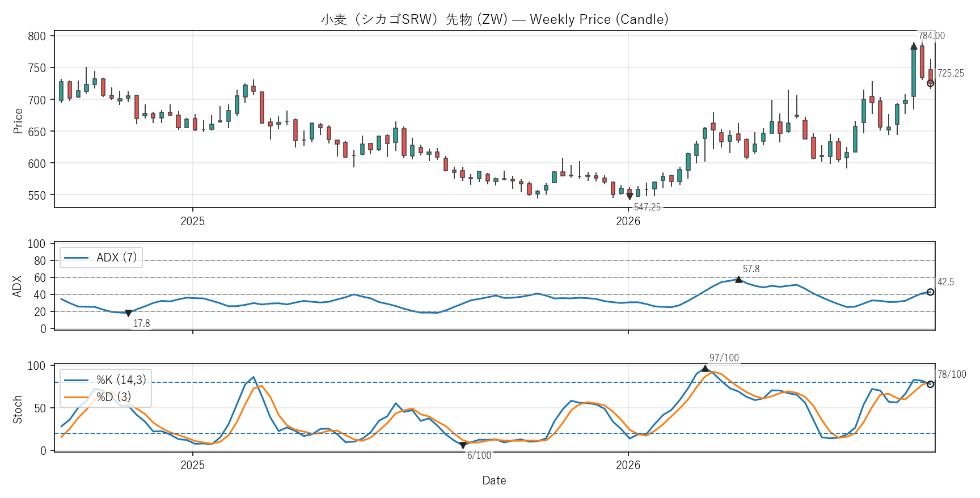Click the 'ADX' y-axis label
Viewport: 980px width, 498px height.
[18, 286]
